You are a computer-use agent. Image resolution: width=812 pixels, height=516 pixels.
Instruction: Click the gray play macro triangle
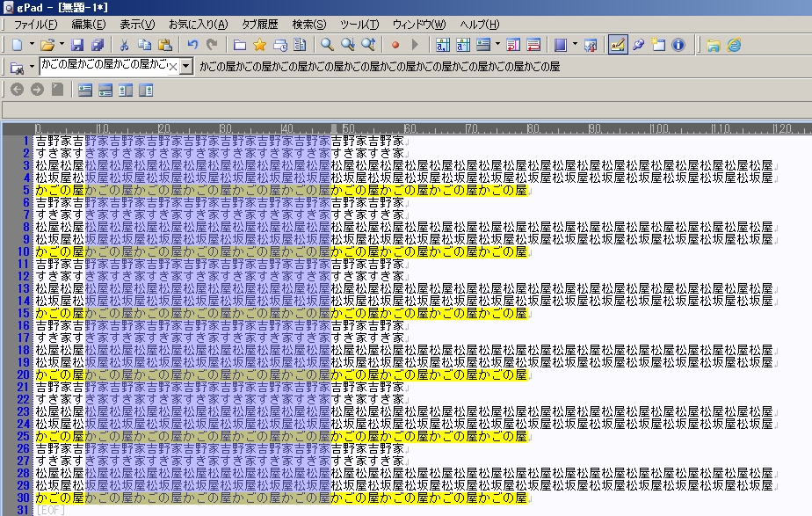click(415, 45)
